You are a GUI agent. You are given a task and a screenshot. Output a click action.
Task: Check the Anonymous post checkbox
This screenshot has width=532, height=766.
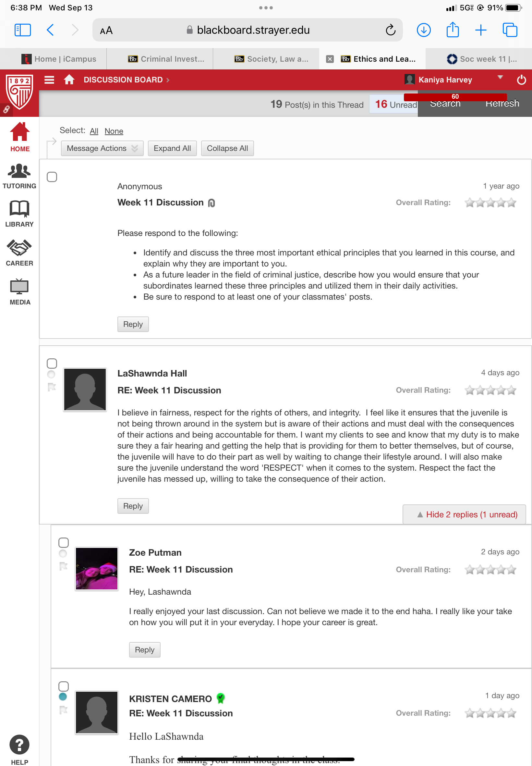point(52,177)
